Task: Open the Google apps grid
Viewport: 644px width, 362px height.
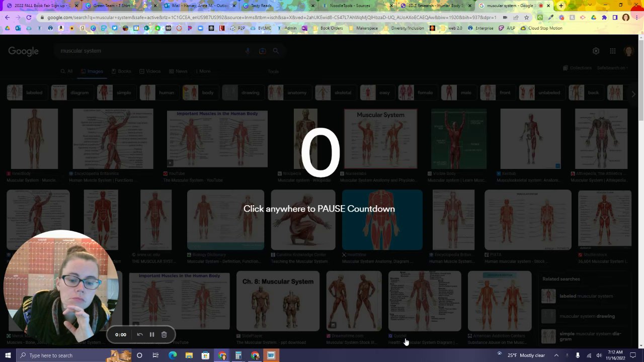Action: point(612,51)
